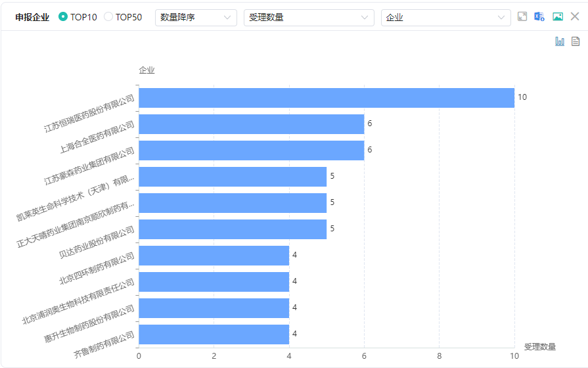The width and height of the screenshot is (588, 368).
Task: Click the 受理数量 x-axis title
Action: [539, 346]
